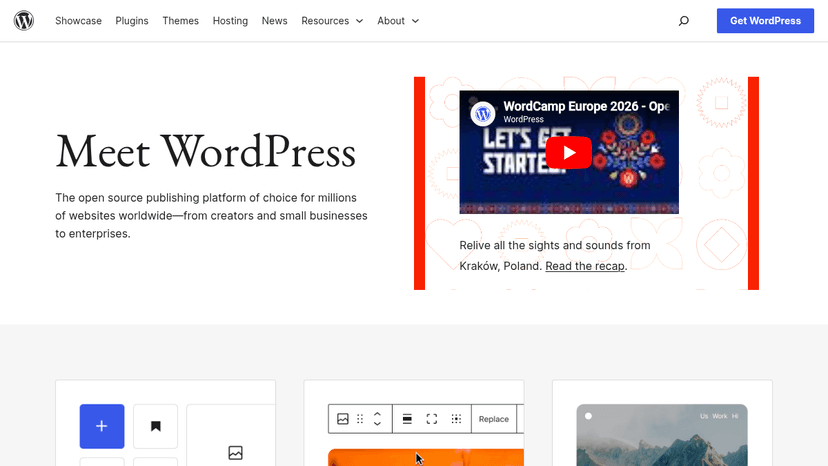Expand the About menu chevron
This screenshot has height=466, width=828.
coord(416,21)
